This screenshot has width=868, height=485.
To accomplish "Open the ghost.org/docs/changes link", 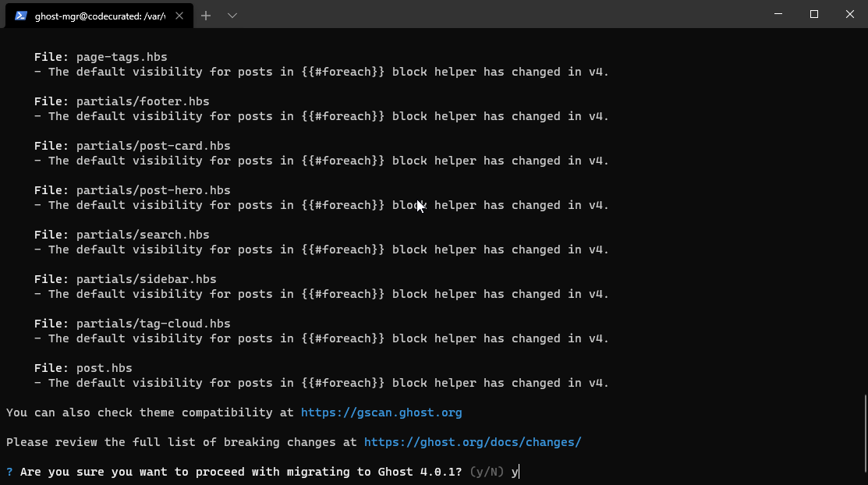I will [473, 442].
